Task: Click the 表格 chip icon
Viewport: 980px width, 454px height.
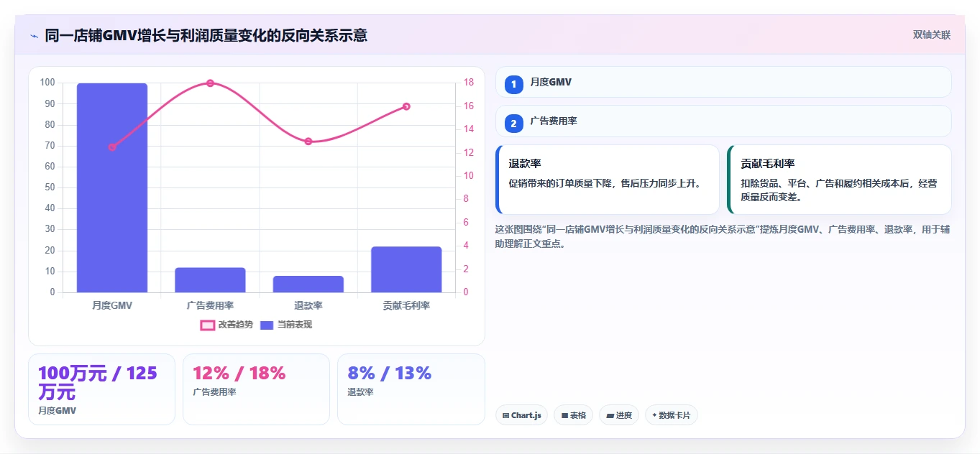Action: [564, 416]
